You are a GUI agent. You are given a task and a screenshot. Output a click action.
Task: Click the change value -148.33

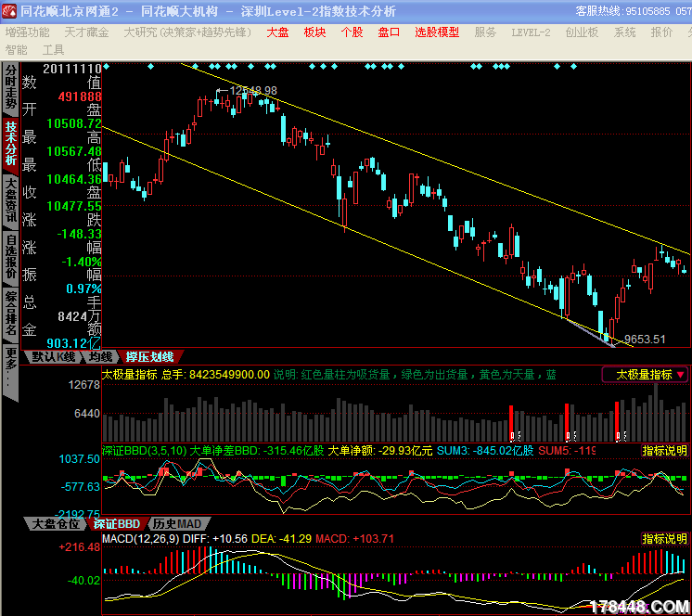[80, 234]
